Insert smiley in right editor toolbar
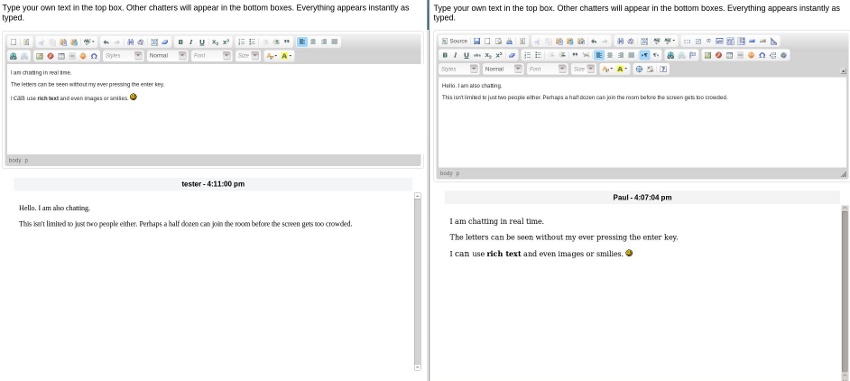The image size is (850, 381). click(x=751, y=55)
